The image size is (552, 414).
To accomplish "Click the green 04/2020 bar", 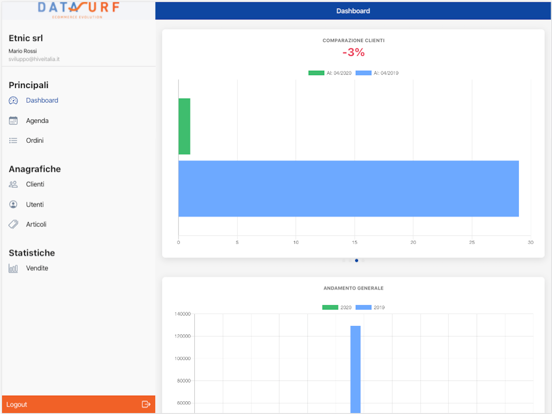I will (184, 126).
